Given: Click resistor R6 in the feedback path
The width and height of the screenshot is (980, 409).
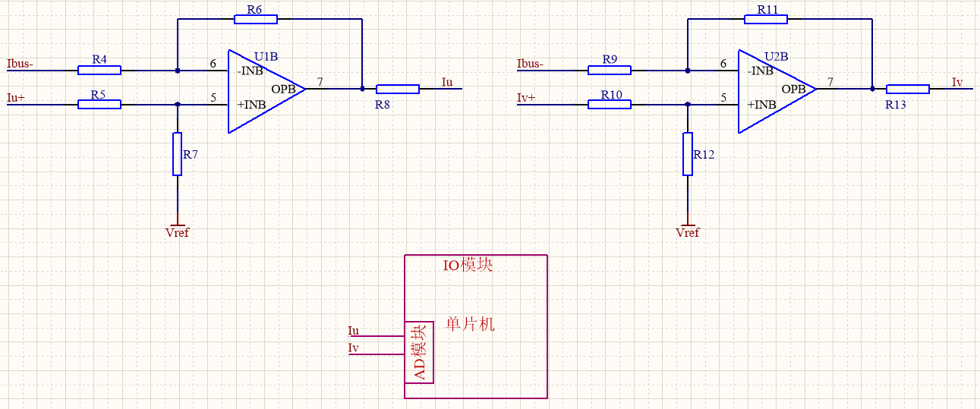Looking at the screenshot, I should [x=256, y=19].
